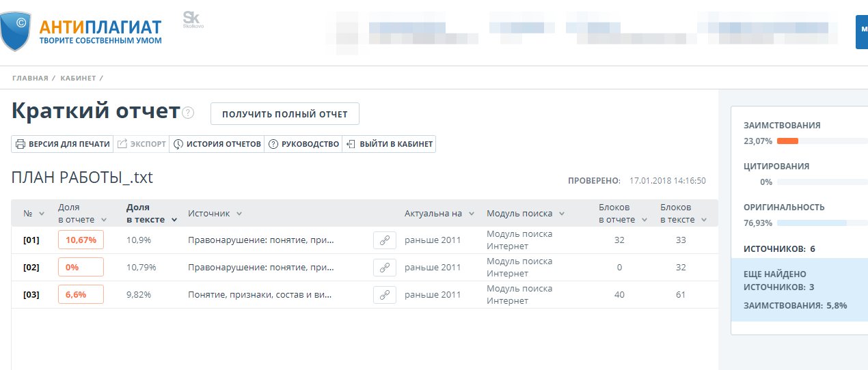Open link icon for source 02
868x370 pixels.
[384, 268]
